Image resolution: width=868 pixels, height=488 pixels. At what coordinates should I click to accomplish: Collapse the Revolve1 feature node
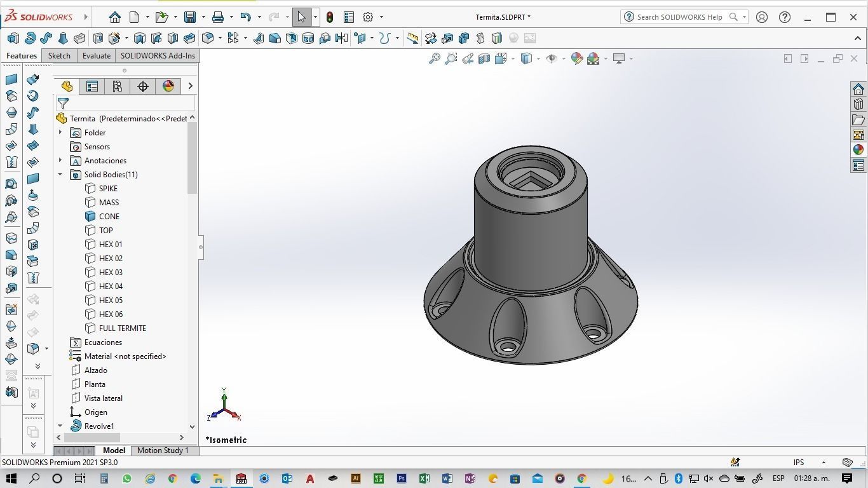(60, 426)
